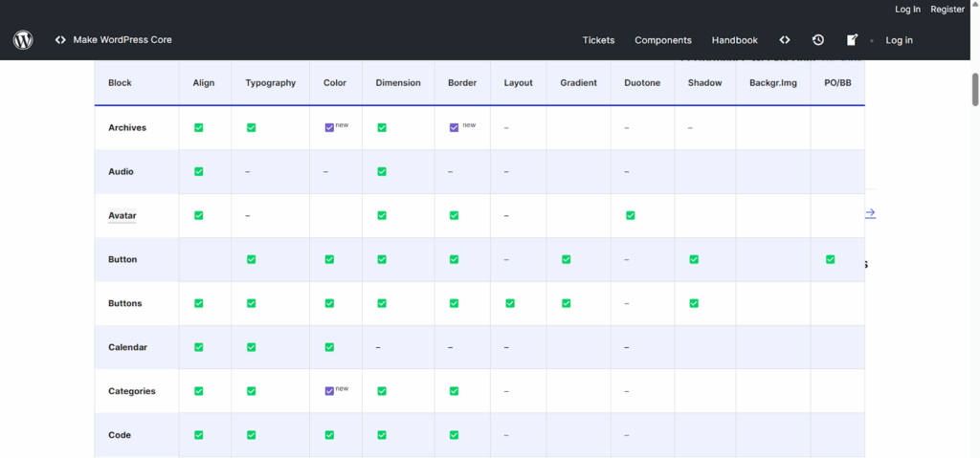
Task: Click the Backgr.Img column header
Action: [773, 82]
